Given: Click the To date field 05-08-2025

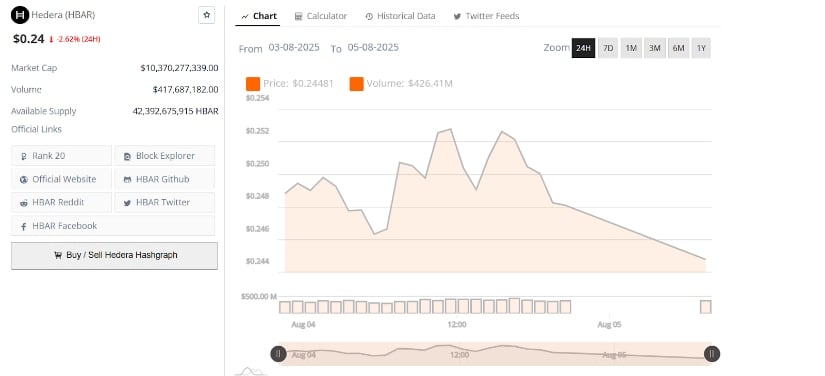Looking at the screenshot, I should click(x=373, y=47).
